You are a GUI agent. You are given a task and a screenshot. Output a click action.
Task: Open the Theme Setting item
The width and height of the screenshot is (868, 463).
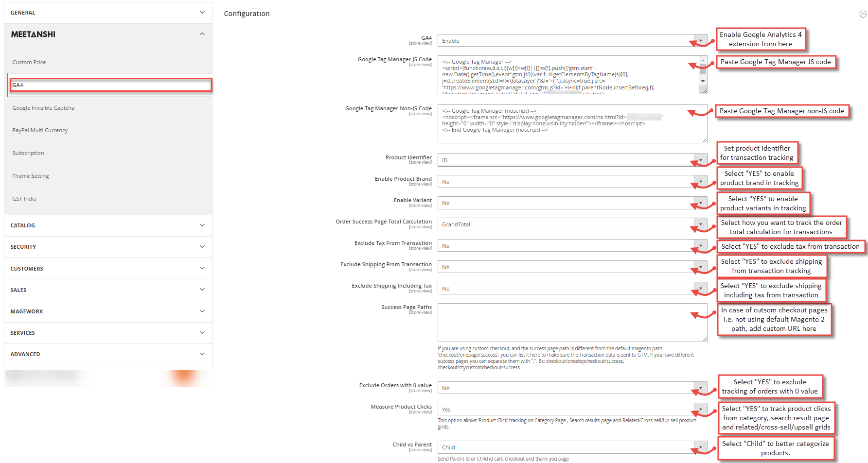(x=31, y=176)
